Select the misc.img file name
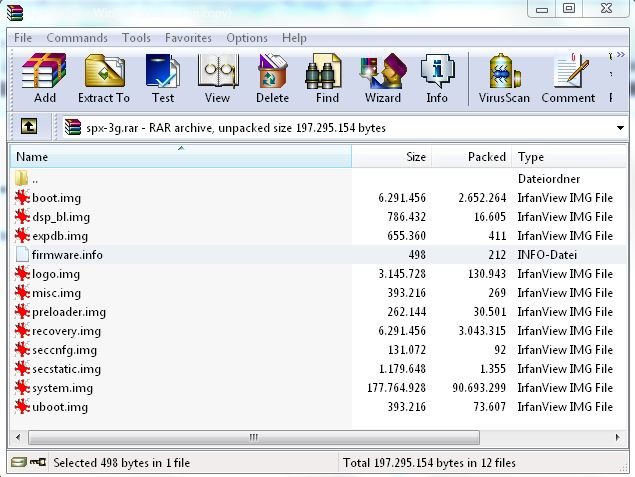635x477 pixels. coord(56,293)
